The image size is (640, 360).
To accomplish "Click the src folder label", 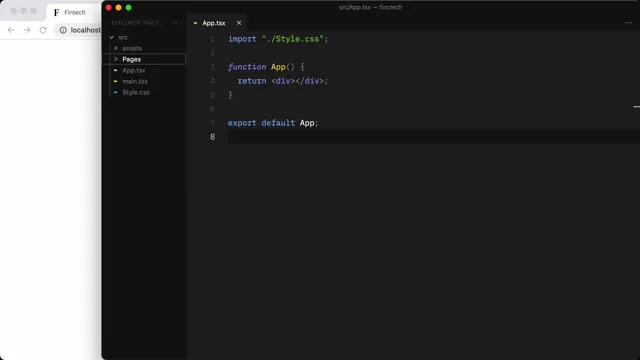I will (x=123, y=37).
